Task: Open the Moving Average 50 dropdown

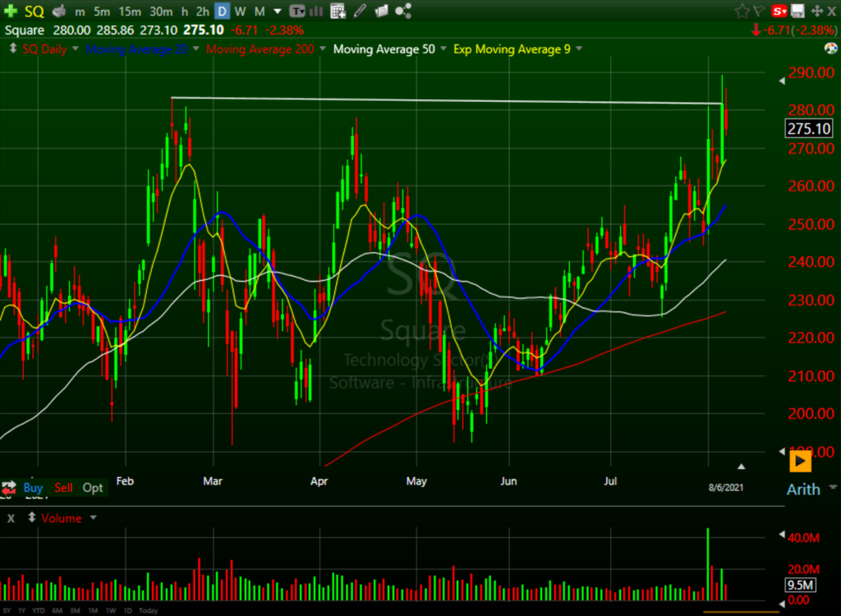Action: [443, 48]
